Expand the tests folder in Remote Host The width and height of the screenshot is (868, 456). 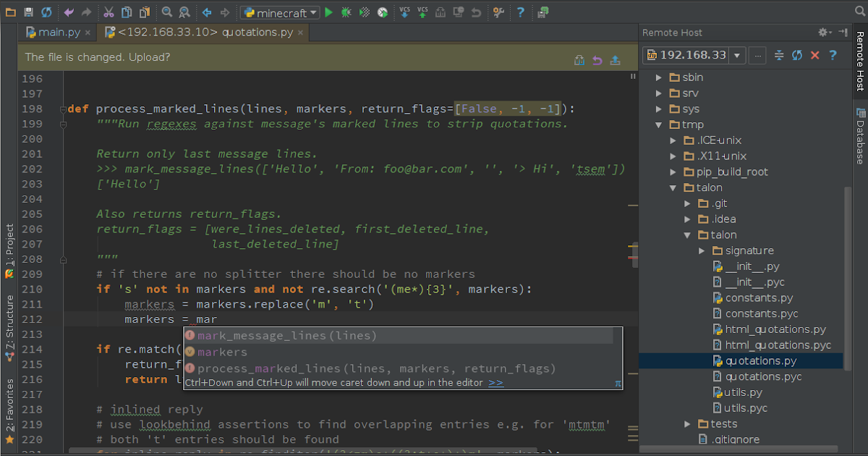click(686, 423)
